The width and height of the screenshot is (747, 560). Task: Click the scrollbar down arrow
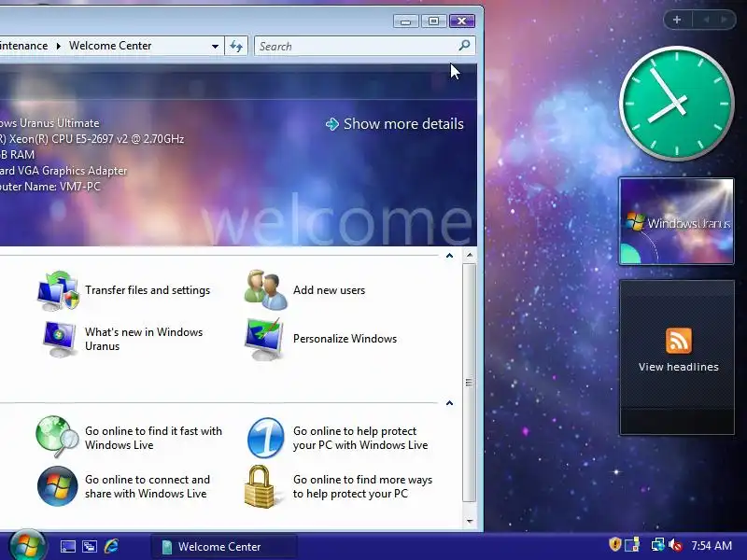pos(470,522)
